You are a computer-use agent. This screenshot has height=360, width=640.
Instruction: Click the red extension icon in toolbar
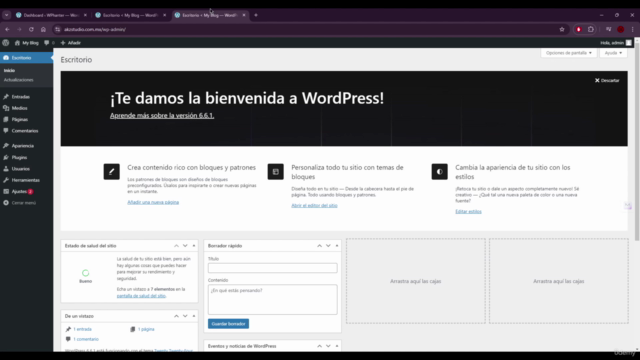coord(579,29)
